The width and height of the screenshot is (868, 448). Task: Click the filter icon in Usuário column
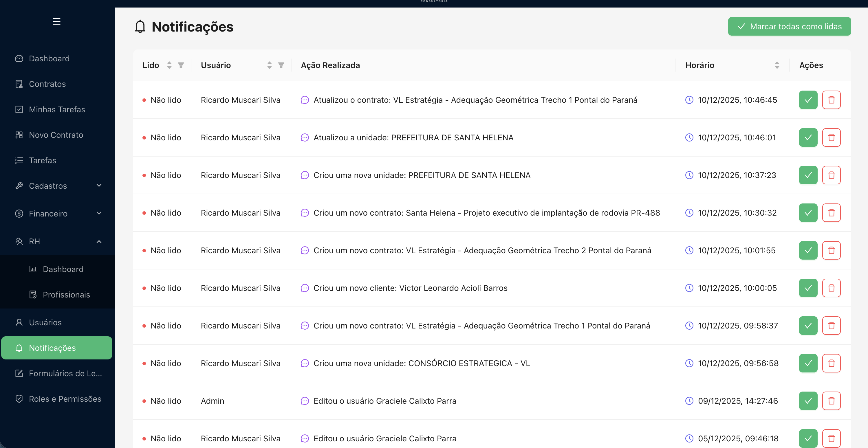click(x=281, y=65)
